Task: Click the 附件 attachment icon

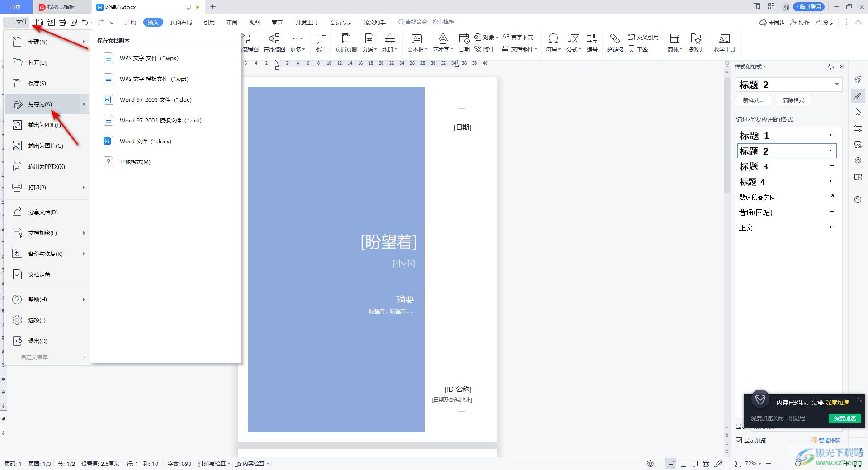Action: coord(484,49)
